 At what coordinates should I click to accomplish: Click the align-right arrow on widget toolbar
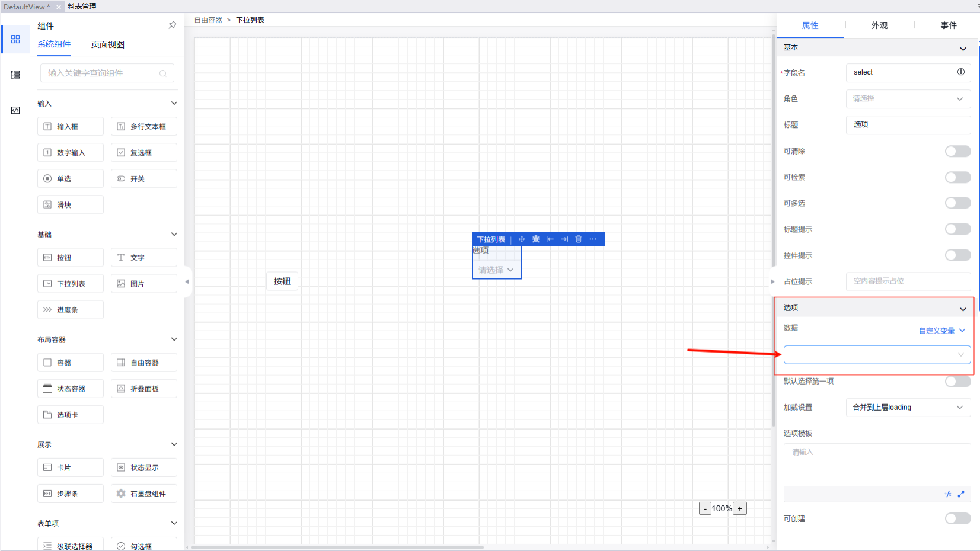pos(564,239)
